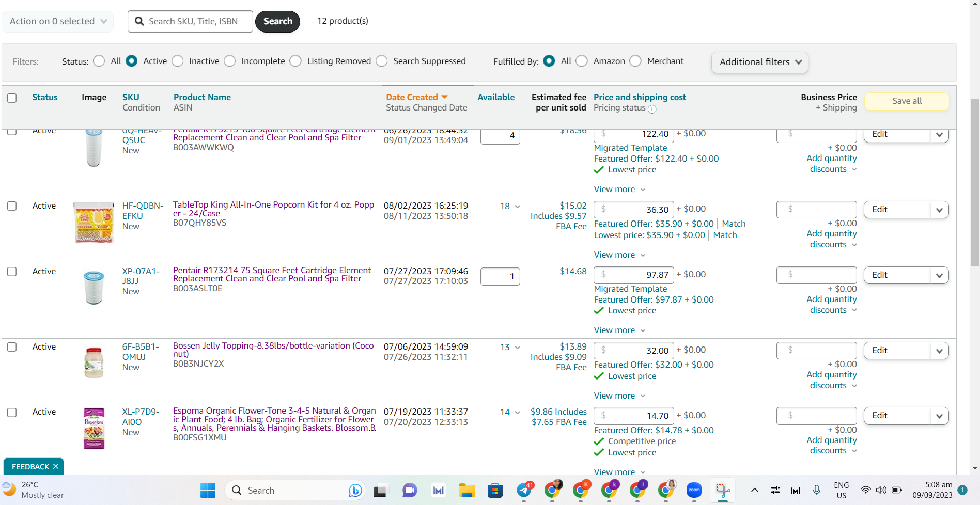The width and height of the screenshot is (980, 505).
Task: Sort by the Available column header
Action: coord(496,97)
